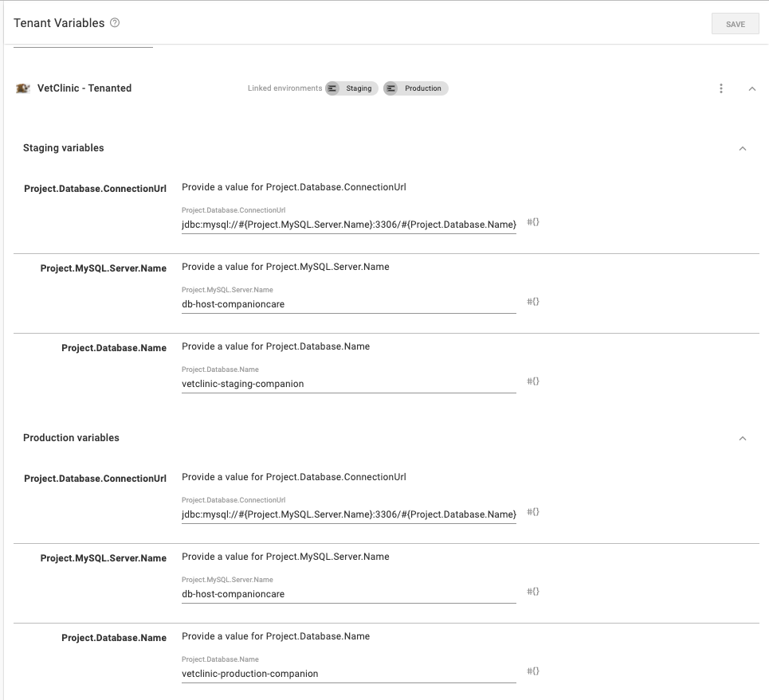Click the Production linked environment chip
The height and width of the screenshot is (700, 769).
416,88
